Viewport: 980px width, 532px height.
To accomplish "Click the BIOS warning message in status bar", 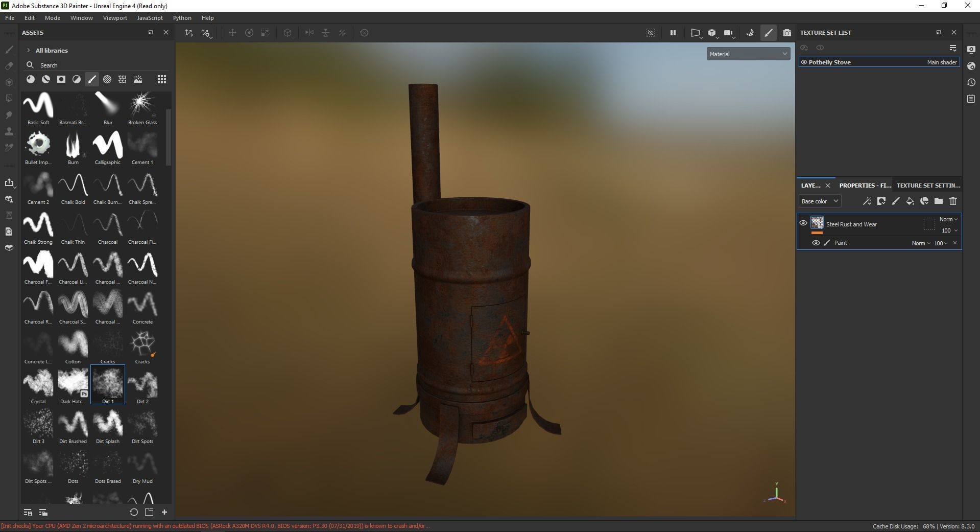I will (214, 526).
